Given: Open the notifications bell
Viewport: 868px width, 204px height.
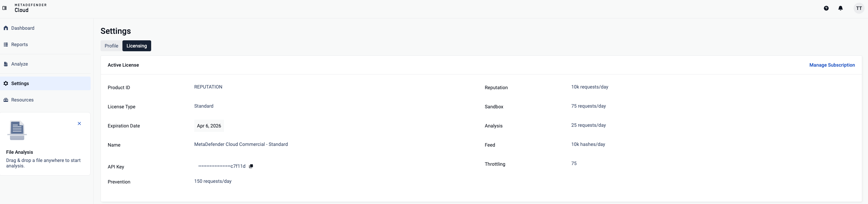Looking at the screenshot, I should point(840,8).
